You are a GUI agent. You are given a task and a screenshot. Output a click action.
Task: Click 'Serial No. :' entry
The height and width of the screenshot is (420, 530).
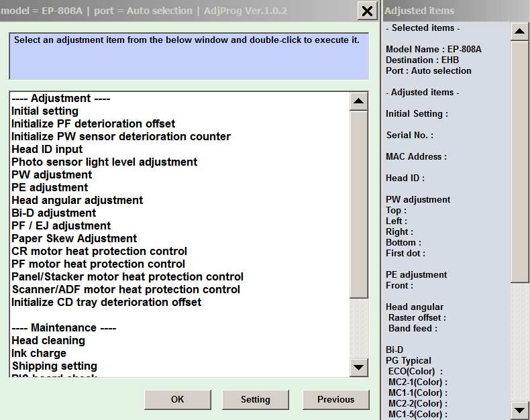pyautogui.click(x=410, y=136)
